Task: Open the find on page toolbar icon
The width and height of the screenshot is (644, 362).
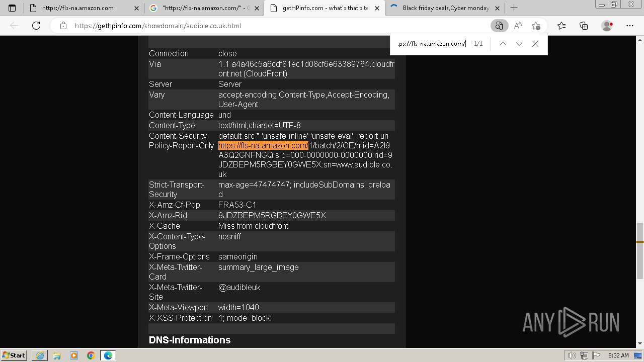Action: pos(499,26)
